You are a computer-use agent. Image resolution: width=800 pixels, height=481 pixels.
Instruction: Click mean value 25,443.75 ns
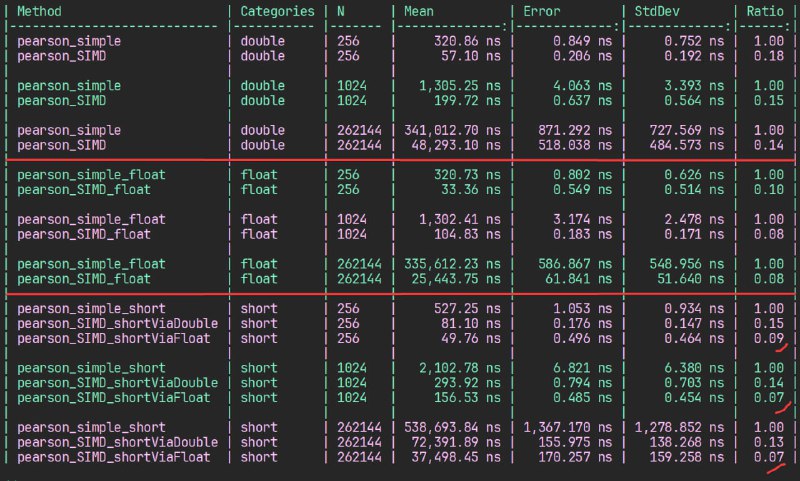(456, 279)
